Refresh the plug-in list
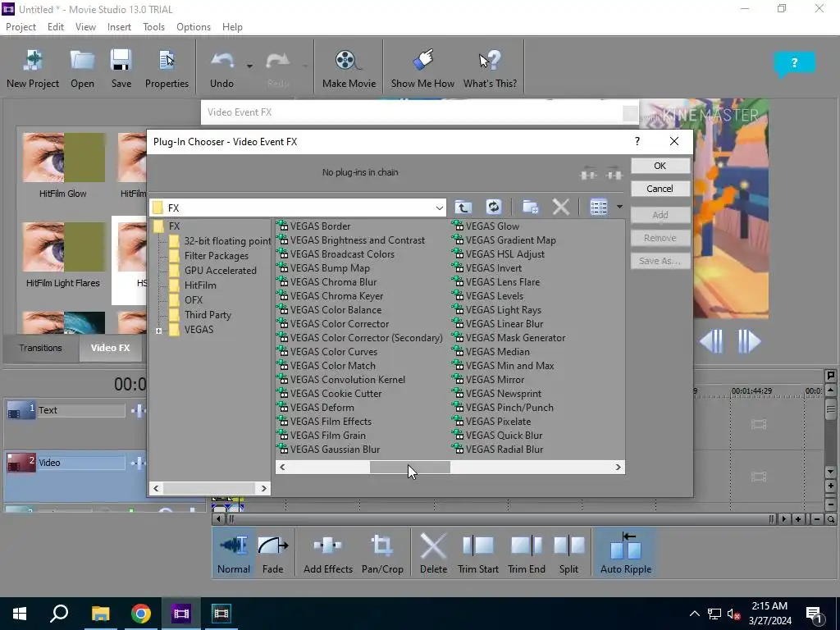The height and width of the screenshot is (630, 840). (x=493, y=207)
